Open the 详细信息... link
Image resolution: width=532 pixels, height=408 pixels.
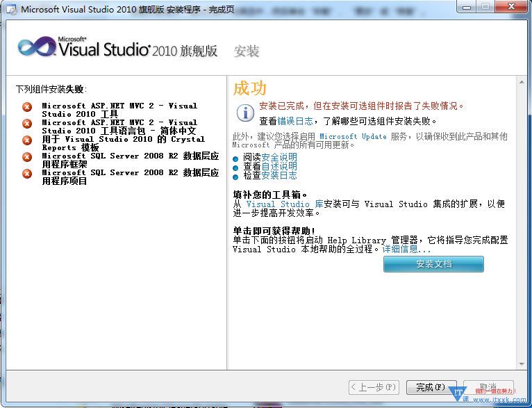point(406,249)
